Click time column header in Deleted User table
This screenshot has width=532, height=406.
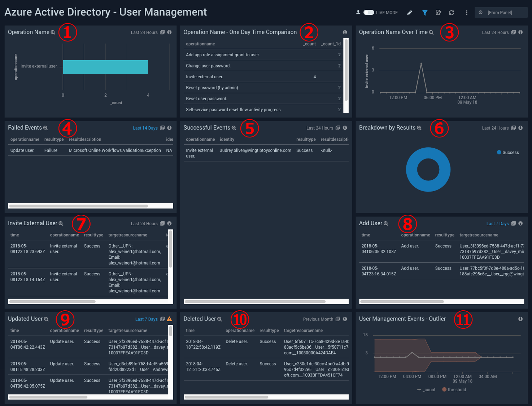tap(190, 331)
